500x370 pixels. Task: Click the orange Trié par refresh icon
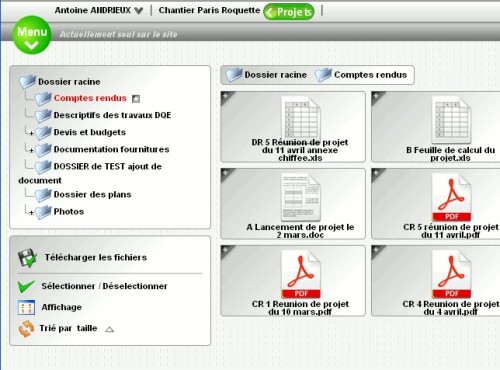pos(26,328)
